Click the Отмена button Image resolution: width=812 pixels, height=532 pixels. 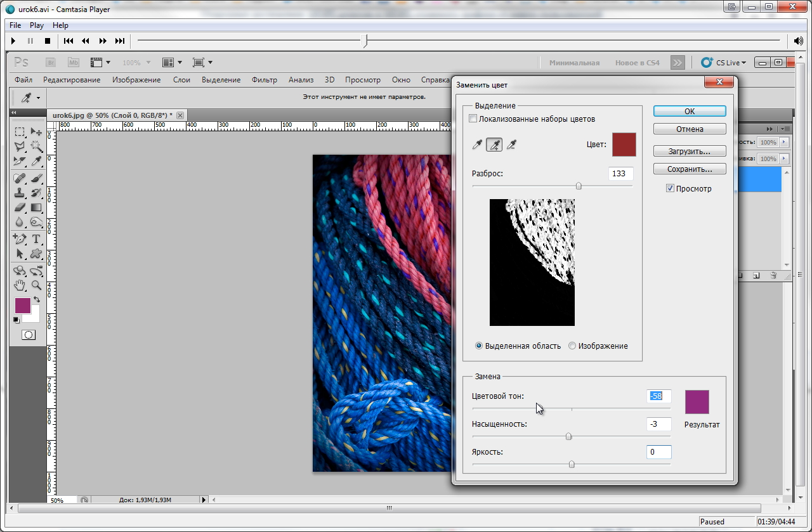tap(690, 129)
